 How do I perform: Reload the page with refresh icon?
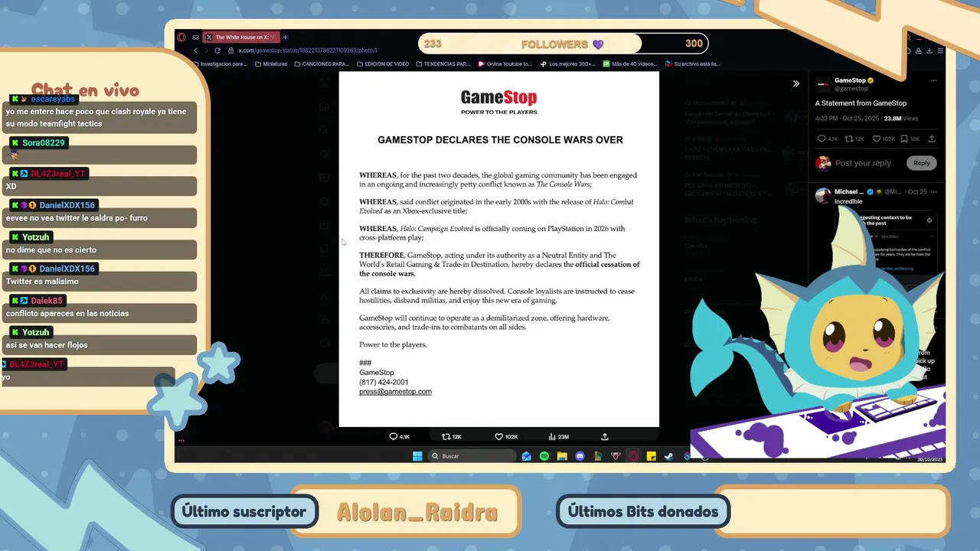(217, 51)
